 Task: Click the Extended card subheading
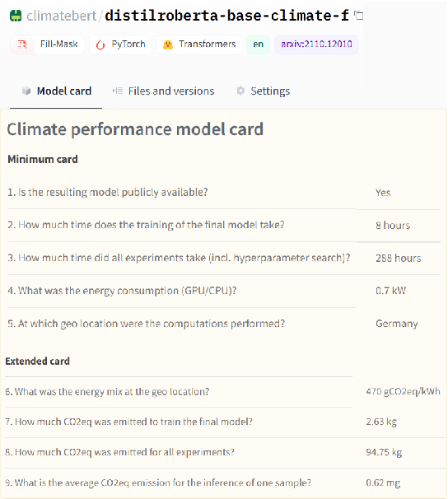[x=38, y=361]
